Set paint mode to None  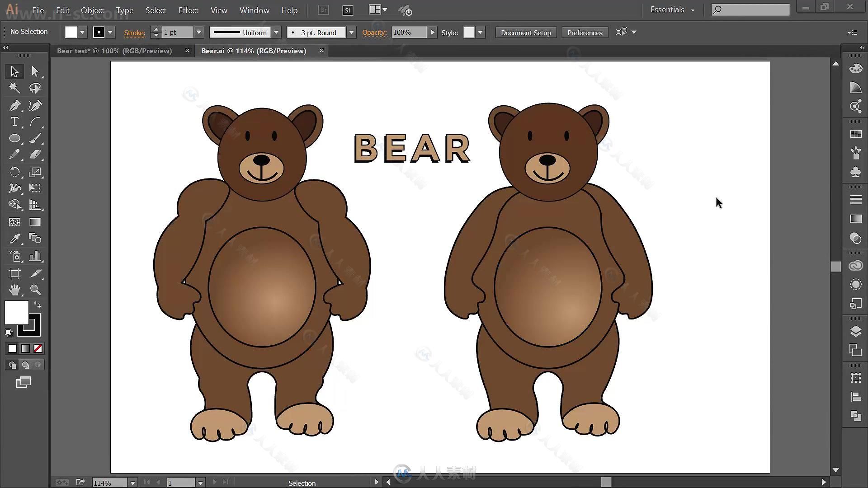point(38,348)
